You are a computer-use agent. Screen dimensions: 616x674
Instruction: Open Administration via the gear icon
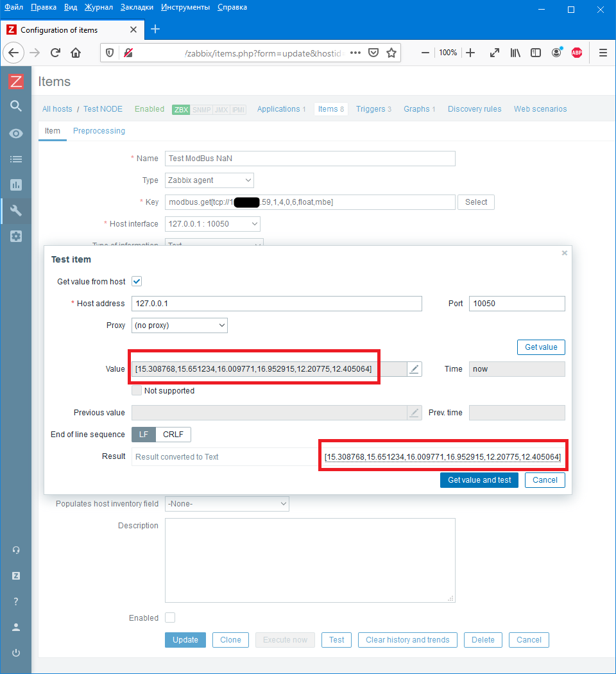[x=16, y=236]
